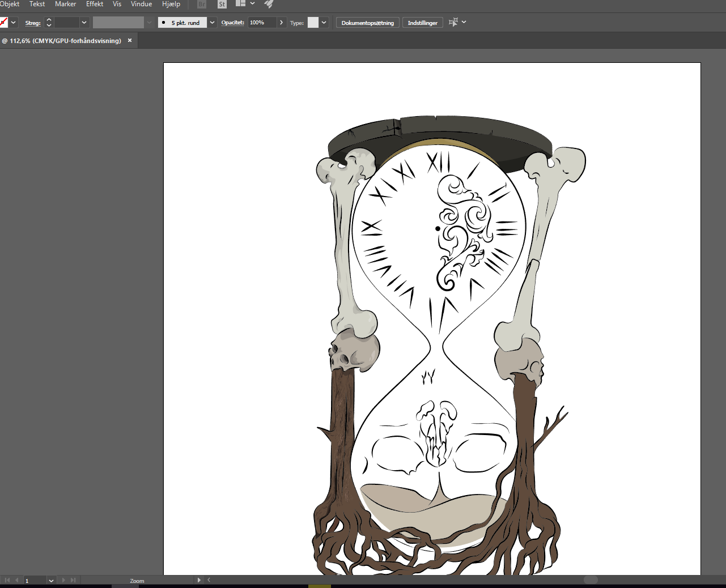Click the GPU performance rocket icon
The width and height of the screenshot is (726, 588).
pos(269,4)
